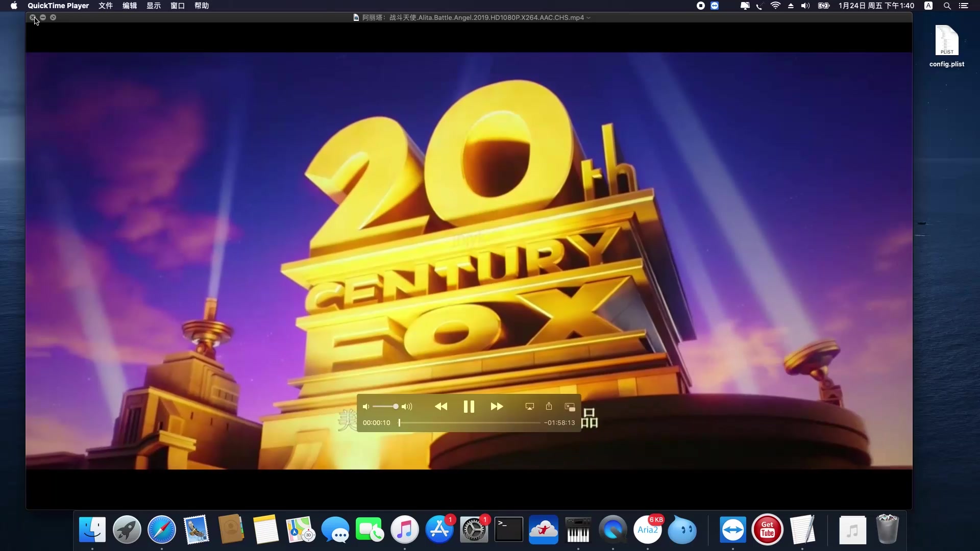This screenshot has height=551, width=980.
Task: Open the QuickTime Player application menu
Action: click(58, 6)
